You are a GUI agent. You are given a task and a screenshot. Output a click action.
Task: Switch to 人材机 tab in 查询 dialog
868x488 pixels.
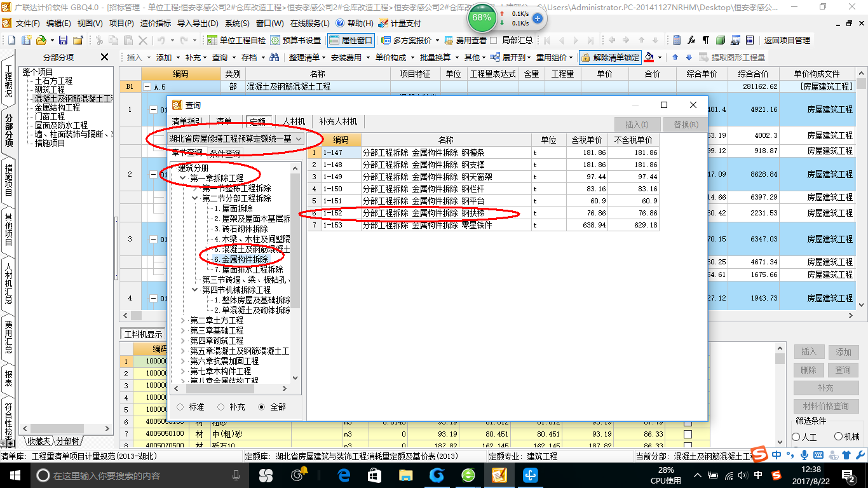[294, 121]
